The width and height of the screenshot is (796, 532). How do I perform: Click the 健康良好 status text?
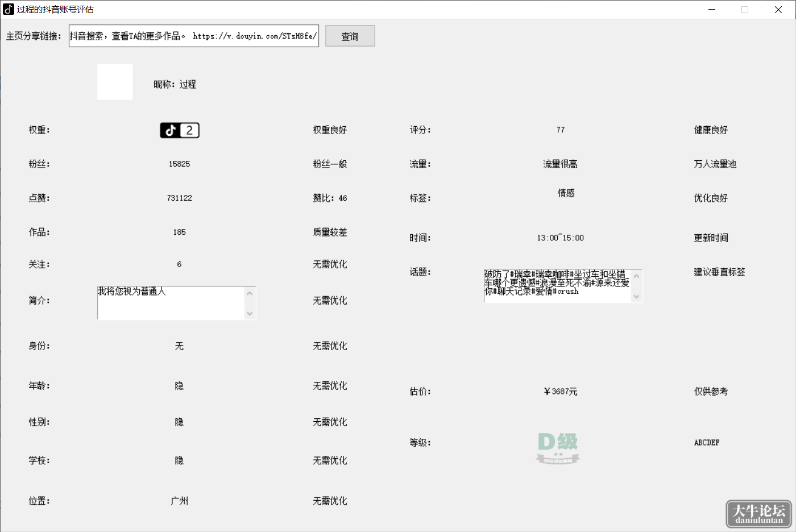[x=711, y=130]
